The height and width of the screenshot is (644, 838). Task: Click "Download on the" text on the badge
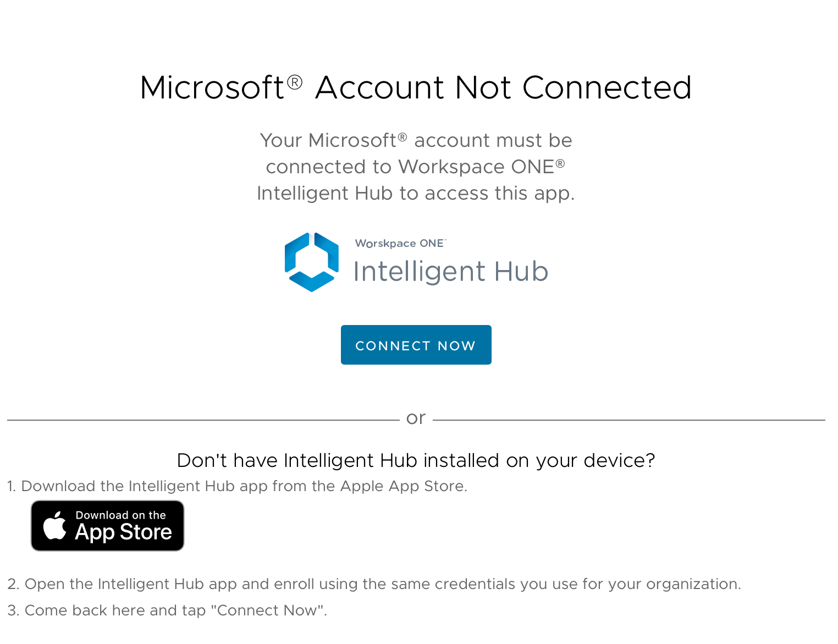click(120, 515)
